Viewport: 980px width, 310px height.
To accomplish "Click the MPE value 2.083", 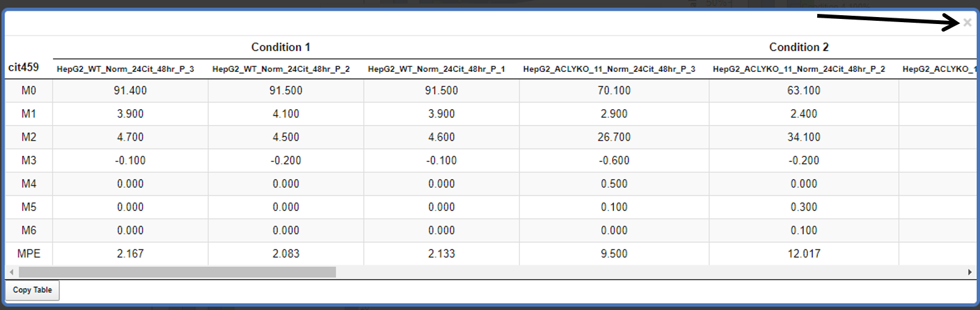I will point(286,254).
